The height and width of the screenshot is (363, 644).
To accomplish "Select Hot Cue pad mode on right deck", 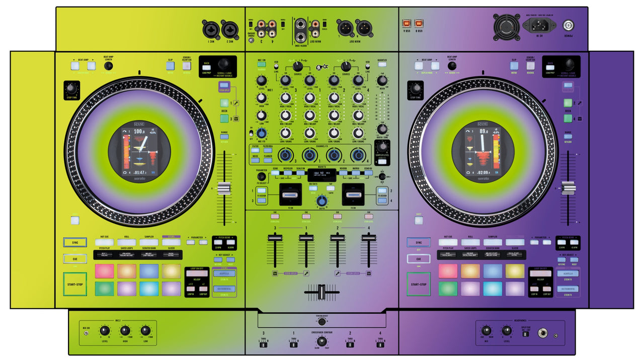I will 448,242.
